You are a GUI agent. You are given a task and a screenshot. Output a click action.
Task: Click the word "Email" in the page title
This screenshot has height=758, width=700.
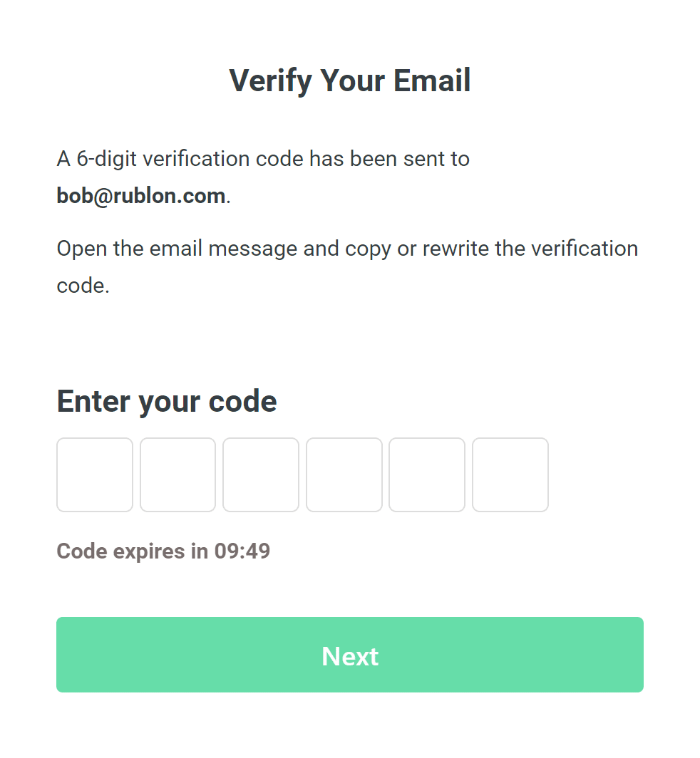pyautogui.click(x=433, y=81)
